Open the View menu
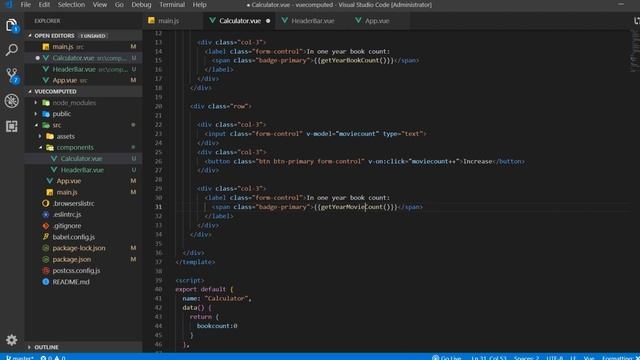The image size is (640, 360). point(100,4)
